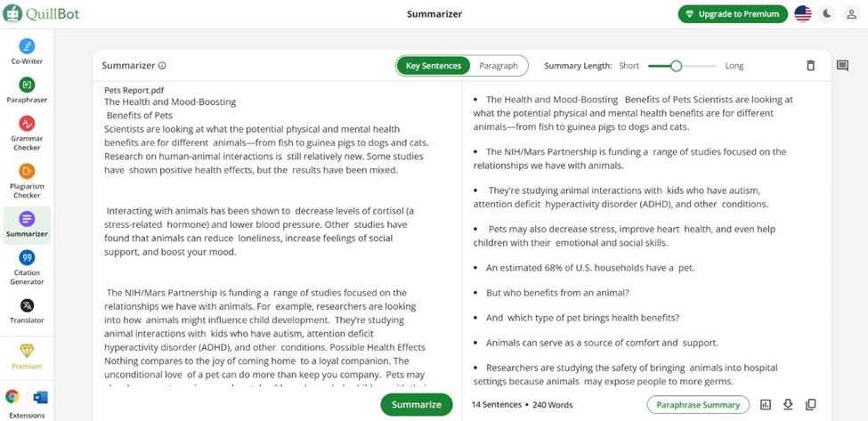The image size is (868, 421).
Task: Open the user account menu
Action: (852, 13)
